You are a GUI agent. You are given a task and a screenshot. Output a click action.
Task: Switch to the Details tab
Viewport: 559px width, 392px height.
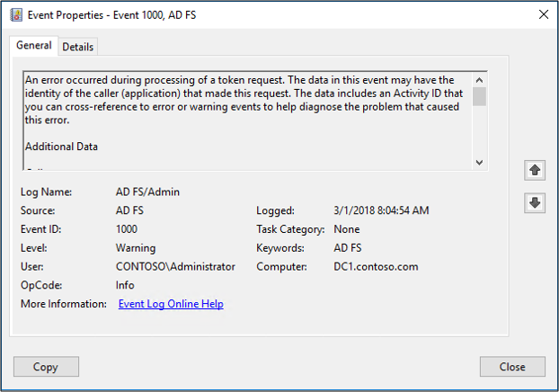77,47
